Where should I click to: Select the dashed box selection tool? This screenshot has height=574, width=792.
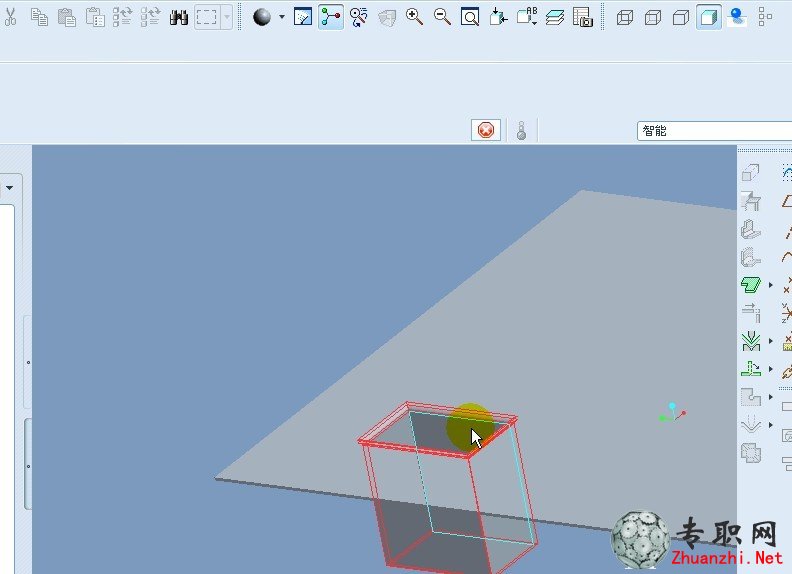point(207,18)
